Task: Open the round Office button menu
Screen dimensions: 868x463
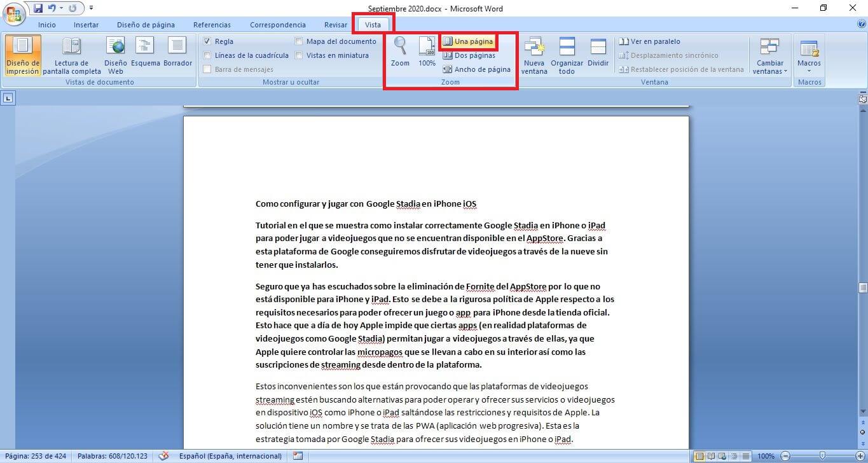Action: coord(14,15)
